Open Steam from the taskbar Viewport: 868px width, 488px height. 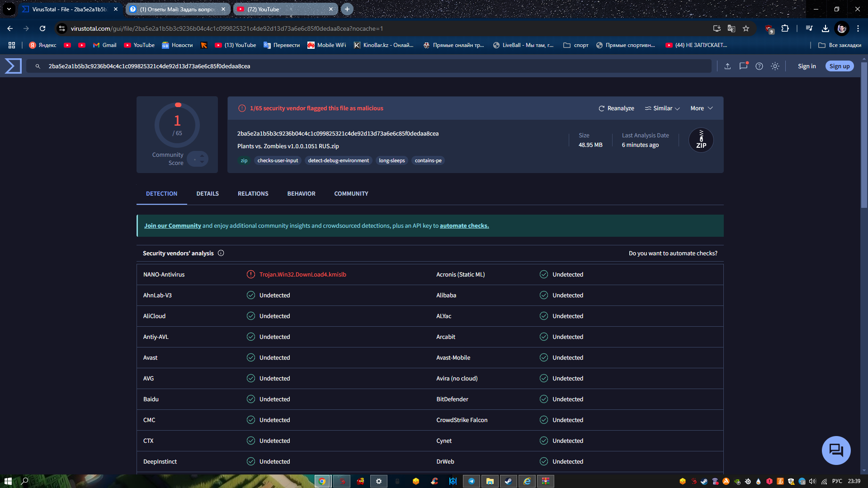tap(508, 481)
